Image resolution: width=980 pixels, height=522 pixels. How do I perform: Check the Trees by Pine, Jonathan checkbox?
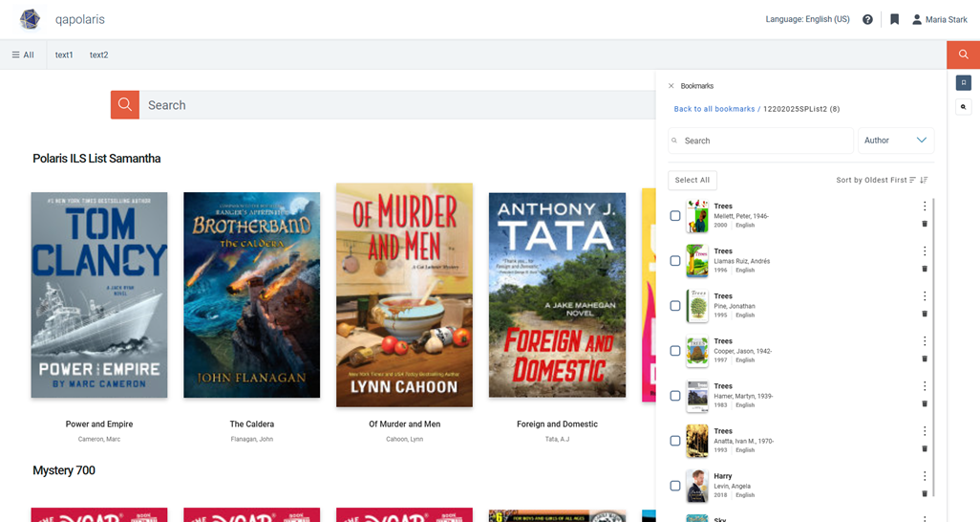pos(675,306)
